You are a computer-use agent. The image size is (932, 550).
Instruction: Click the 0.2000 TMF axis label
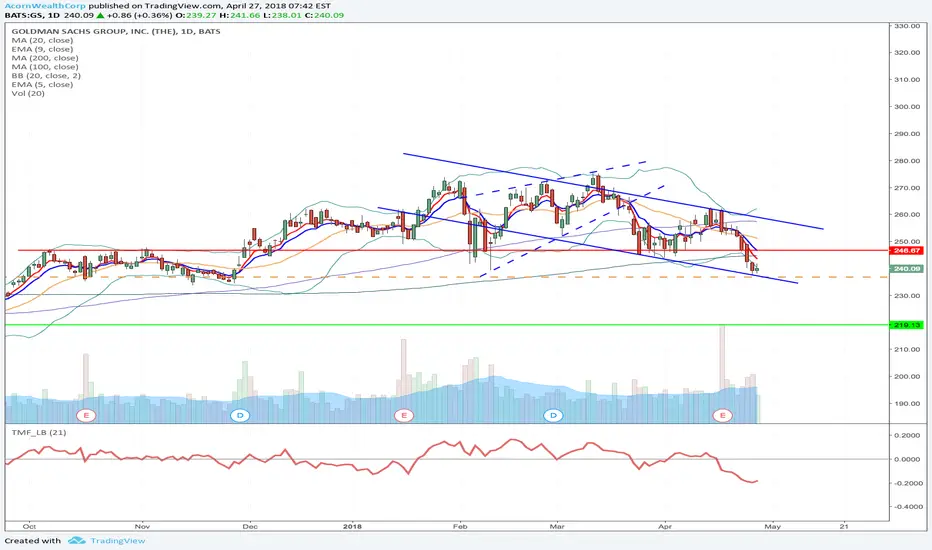click(908, 435)
